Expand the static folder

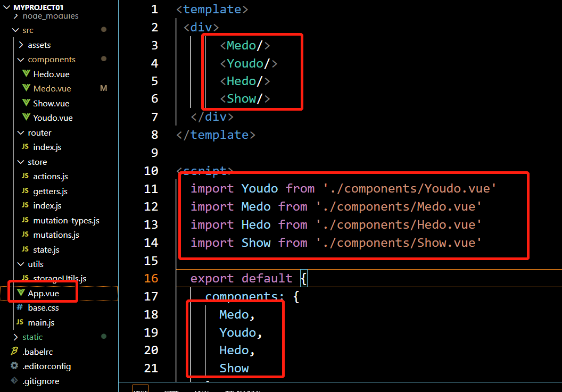15,337
